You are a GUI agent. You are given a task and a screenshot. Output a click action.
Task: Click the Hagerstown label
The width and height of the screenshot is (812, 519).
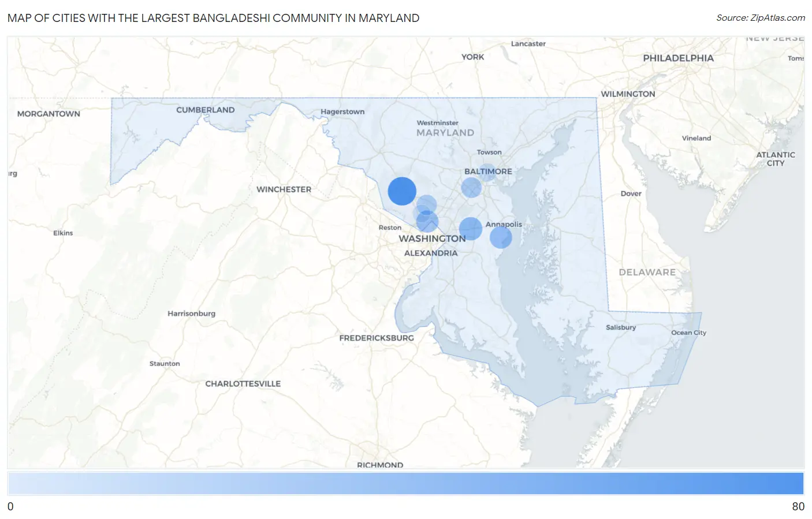pyautogui.click(x=342, y=111)
